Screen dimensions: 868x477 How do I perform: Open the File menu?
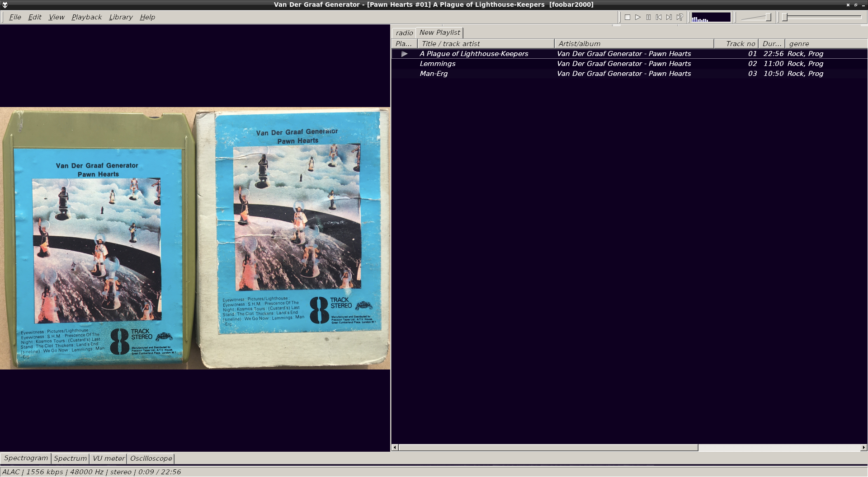click(15, 17)
